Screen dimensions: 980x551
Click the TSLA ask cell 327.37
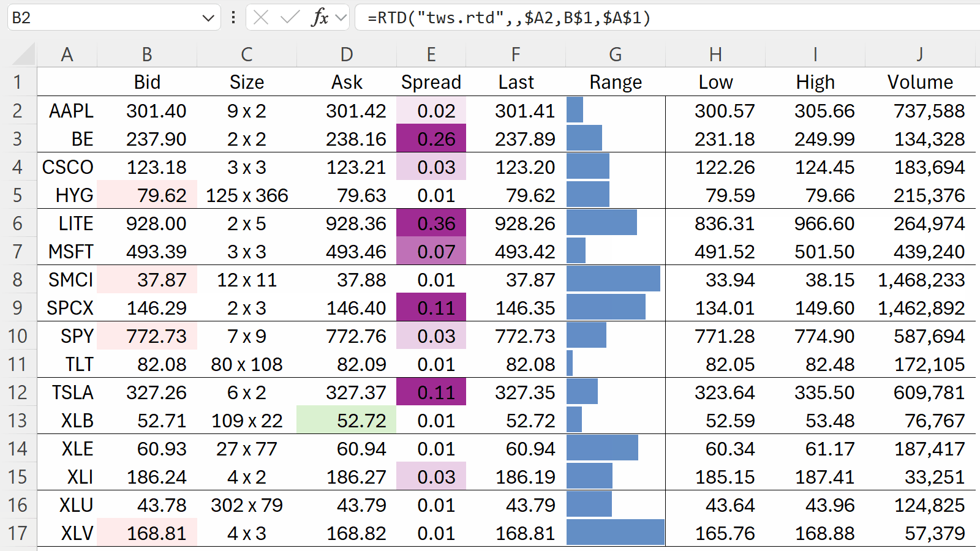click(347, 392)
